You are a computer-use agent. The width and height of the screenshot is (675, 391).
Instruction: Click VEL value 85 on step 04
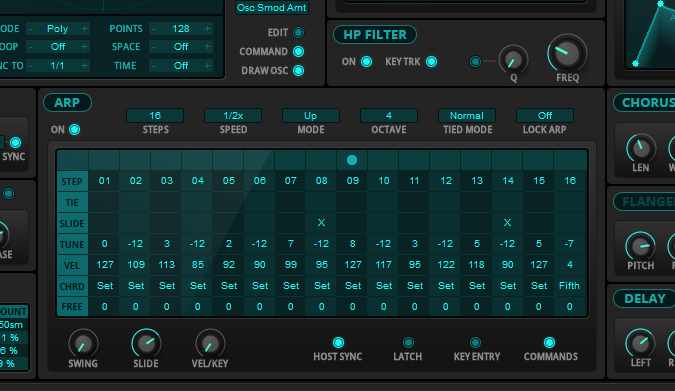tap(198, 265)
